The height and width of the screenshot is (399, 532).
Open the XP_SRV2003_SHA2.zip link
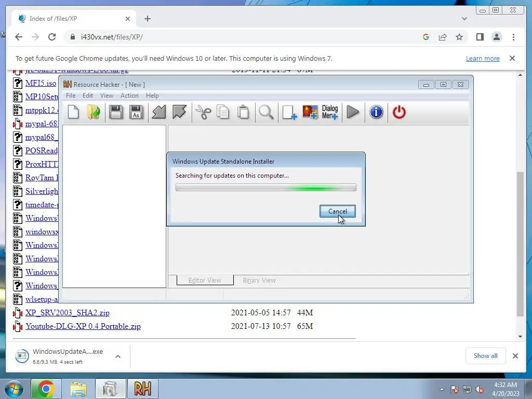point(68,312)
